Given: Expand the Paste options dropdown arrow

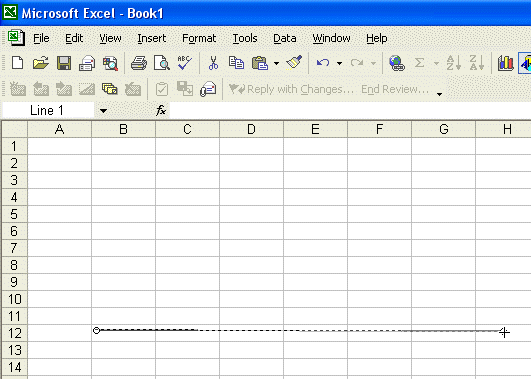Looking at the screenshot, I should tap(276, 63).
